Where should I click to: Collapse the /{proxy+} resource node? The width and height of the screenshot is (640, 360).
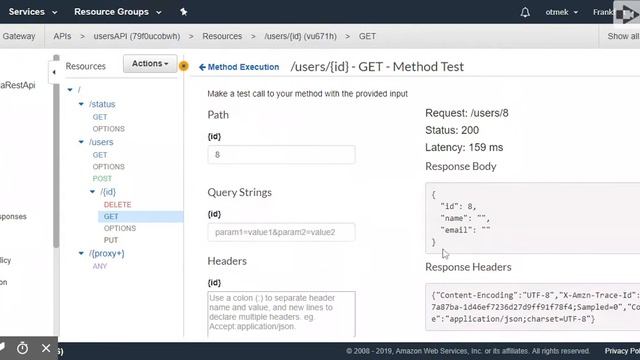pyautogui.click(x=81, y=253)
